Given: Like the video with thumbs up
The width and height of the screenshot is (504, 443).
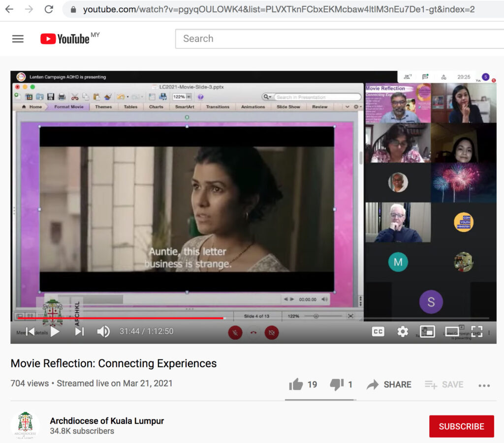Looking at the screenshot, I should point(296,384).
